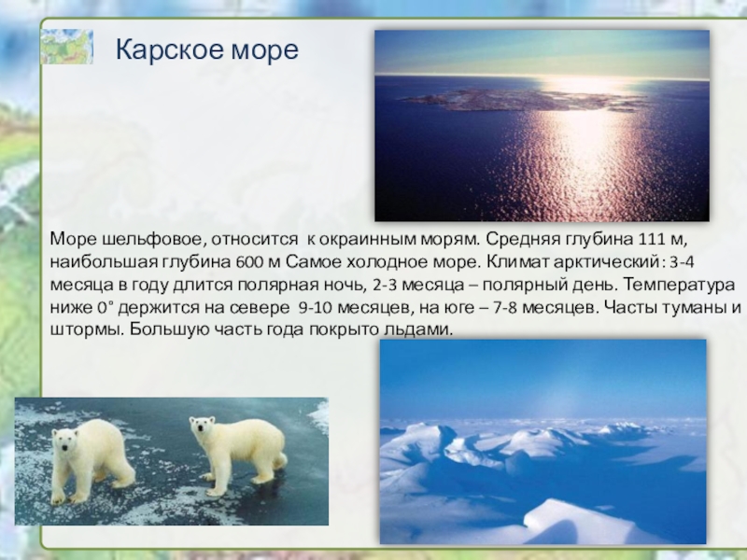747x560 pixels.
Task: Select the slide title "Карское море"
Action: [206, 49]
